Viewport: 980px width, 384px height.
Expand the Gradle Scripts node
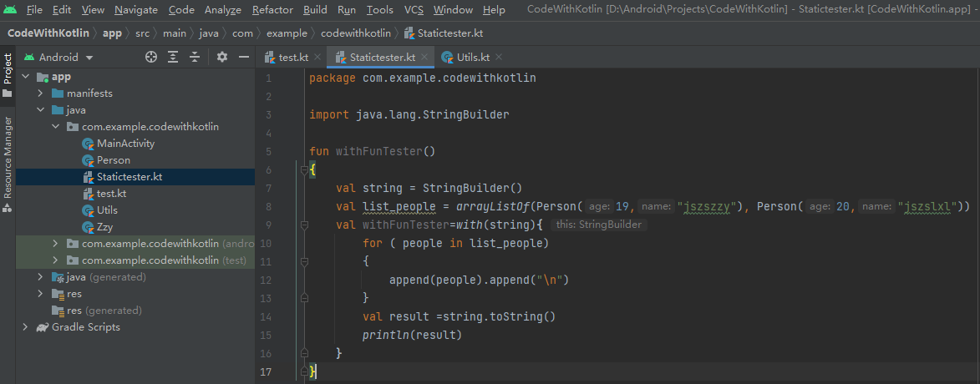click(25, 327)
